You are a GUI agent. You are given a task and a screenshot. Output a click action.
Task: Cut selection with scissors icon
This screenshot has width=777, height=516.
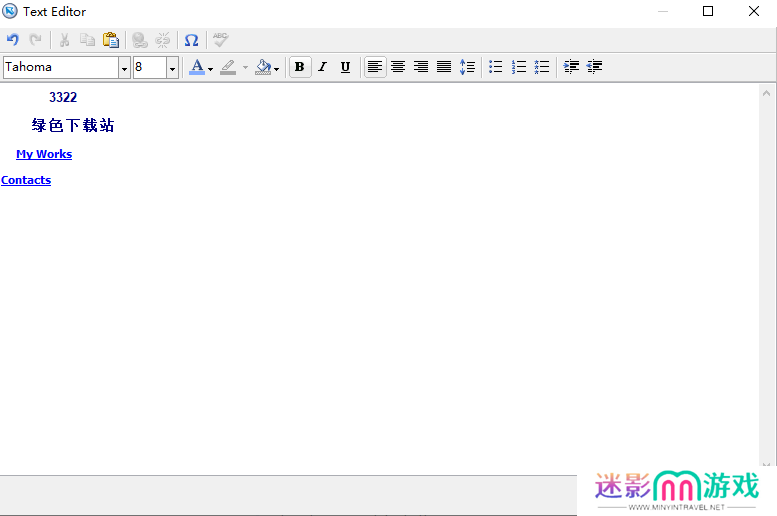click(64, 40)
